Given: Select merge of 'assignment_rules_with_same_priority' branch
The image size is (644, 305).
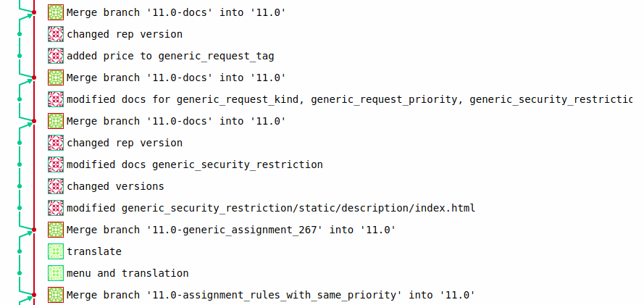Looking at the screenshot, I should coord(271,295).
